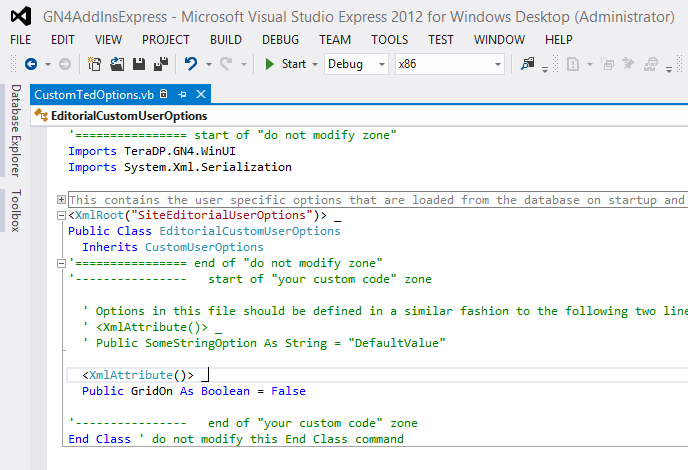Open the x86 platform dropdown
Image resolution: width=688 pixels, height=470 pixels.
coord(450,64)
